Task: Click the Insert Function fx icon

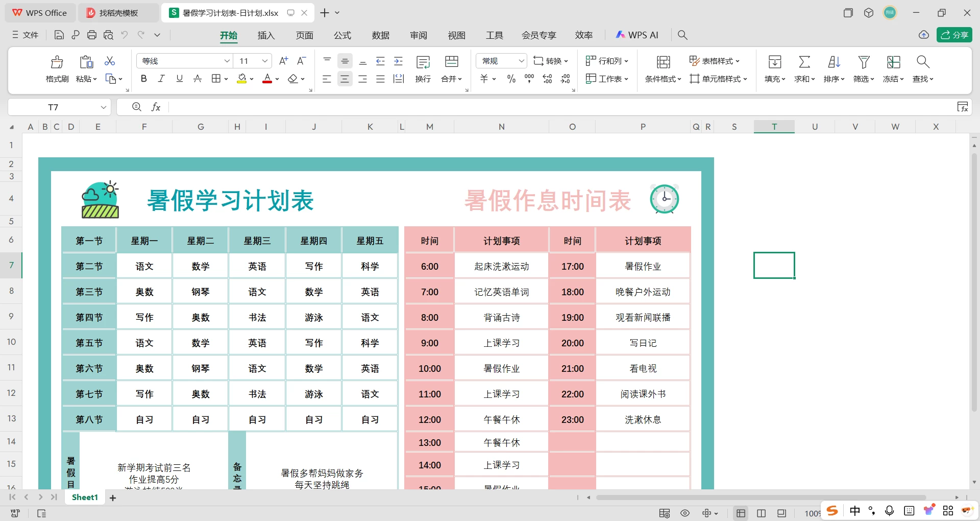Action: (x=156, y=107)
